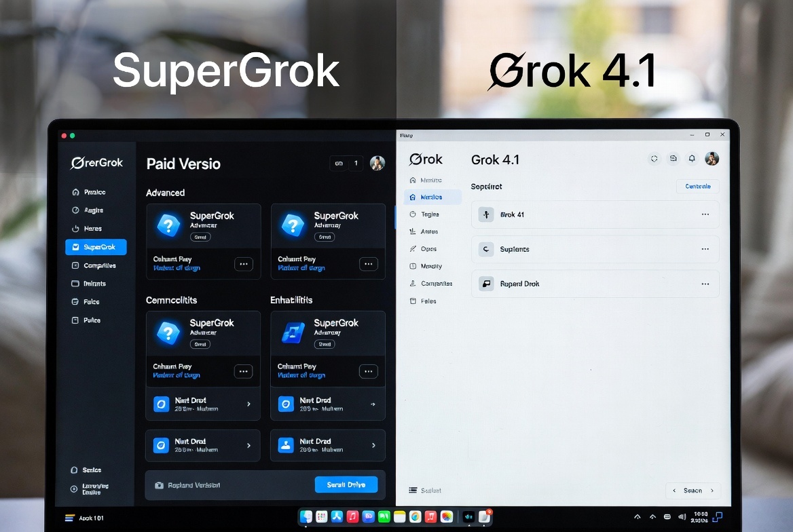Click the dashed circle icon in the Grok 4.1 header

654,159
